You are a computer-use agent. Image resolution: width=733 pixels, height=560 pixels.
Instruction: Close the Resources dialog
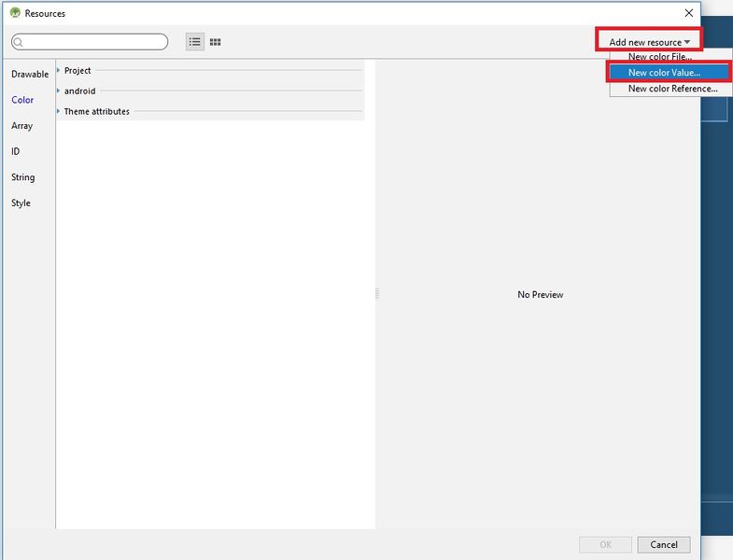click(x=689, y=13)
